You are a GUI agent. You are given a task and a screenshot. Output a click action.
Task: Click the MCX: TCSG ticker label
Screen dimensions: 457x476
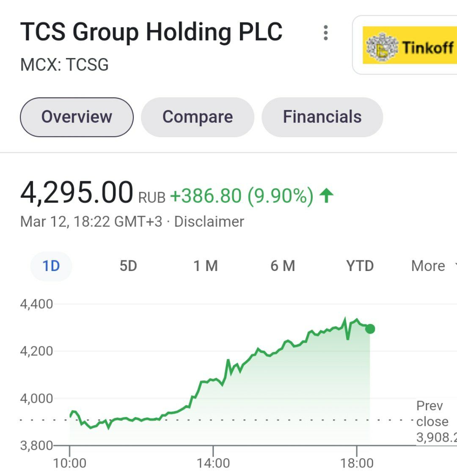click(x=65, y=65)
